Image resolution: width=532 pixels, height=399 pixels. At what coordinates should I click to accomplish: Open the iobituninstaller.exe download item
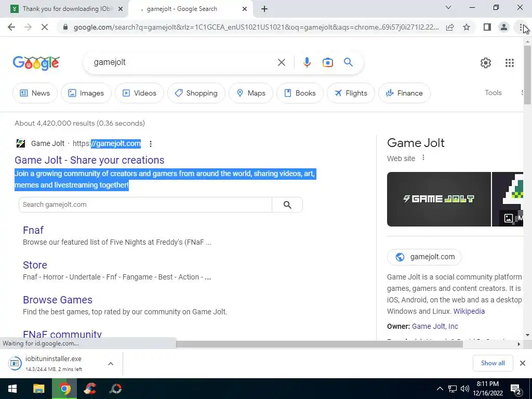pyautogui.click(x=54, y=363)
